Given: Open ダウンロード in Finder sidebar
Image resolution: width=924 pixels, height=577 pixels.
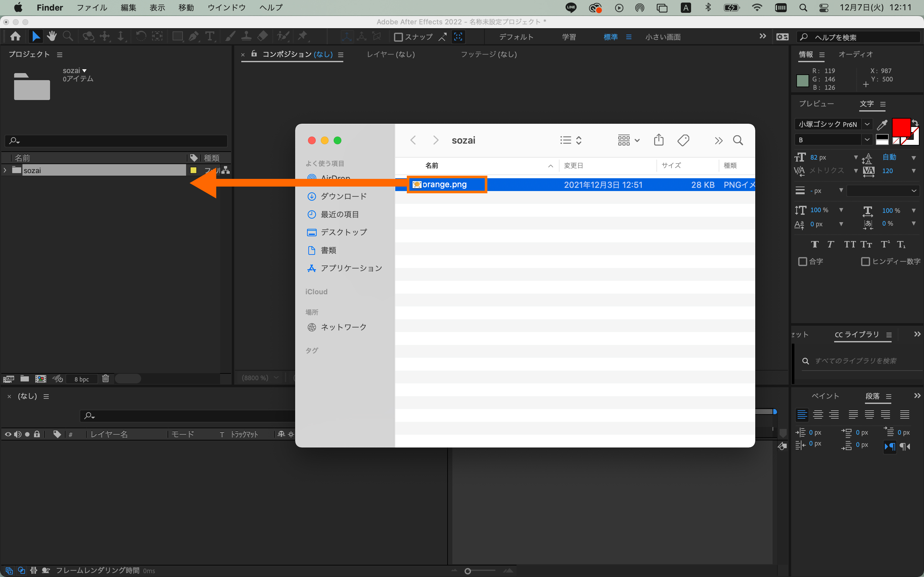Looking at the screenshot, I should point(343,196).
